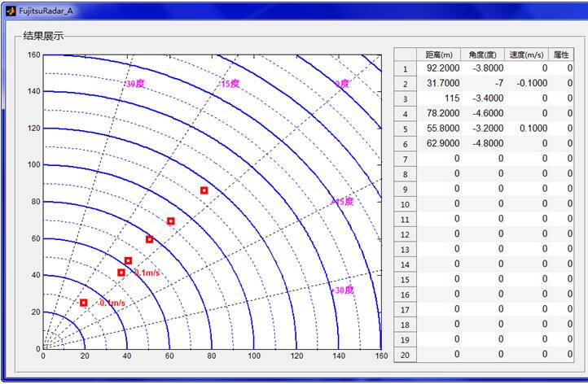The image size is (588, 384).
Task: Select the speed cell showing -0.1000
Action: pos(526,85)
